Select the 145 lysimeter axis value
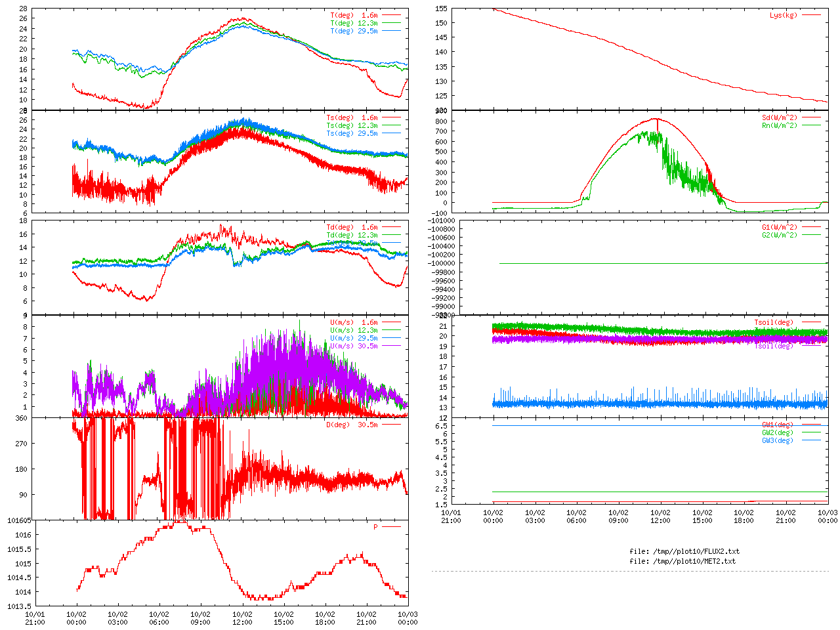840x630 pixels. click(x=441, y=37)
